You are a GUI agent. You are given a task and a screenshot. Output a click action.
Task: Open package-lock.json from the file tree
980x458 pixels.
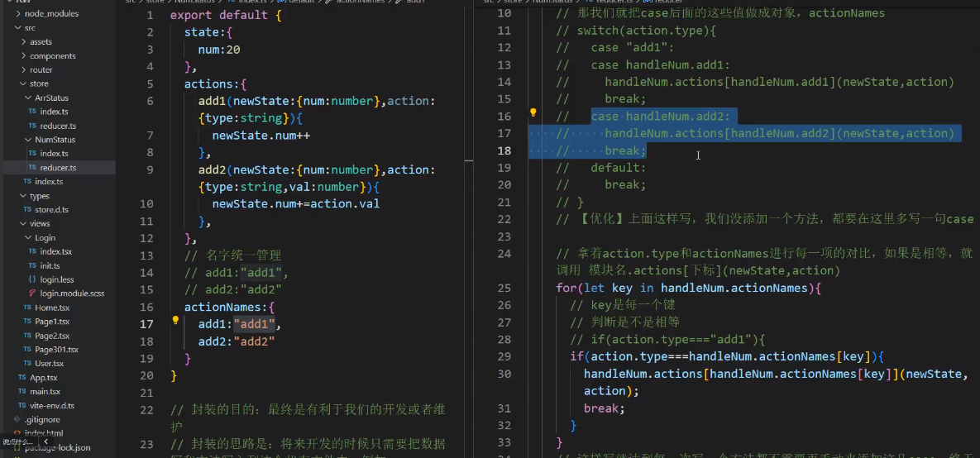click(58, 447)
